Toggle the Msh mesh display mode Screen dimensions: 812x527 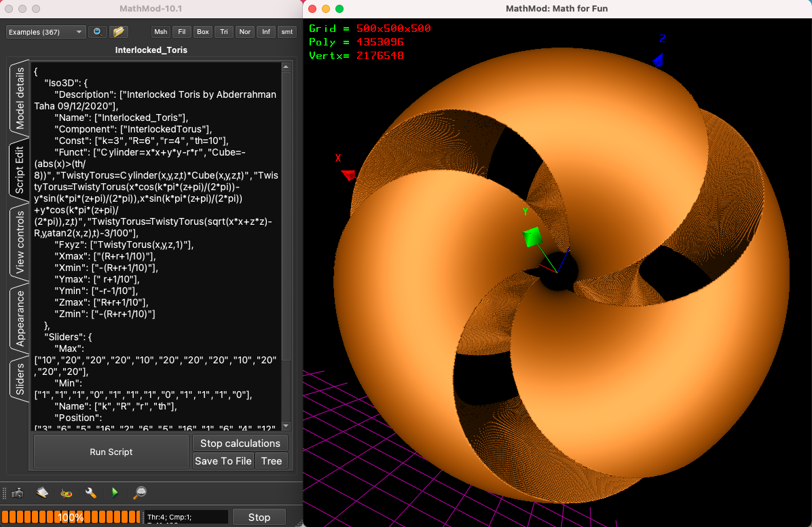[160, 31]
